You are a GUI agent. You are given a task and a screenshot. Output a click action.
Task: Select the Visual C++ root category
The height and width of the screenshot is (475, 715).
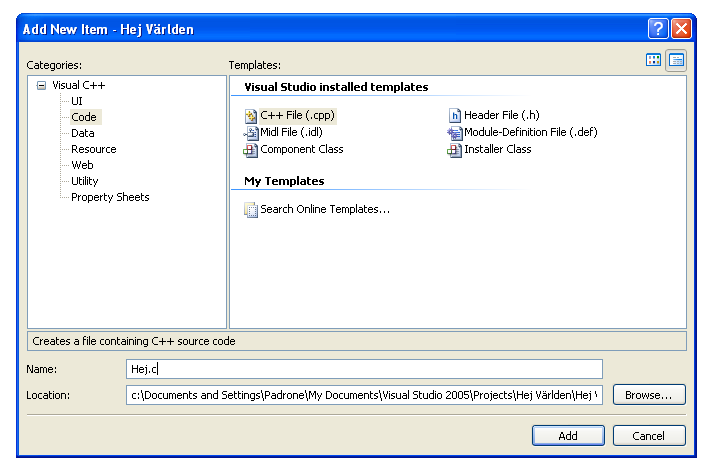(78, 85)
